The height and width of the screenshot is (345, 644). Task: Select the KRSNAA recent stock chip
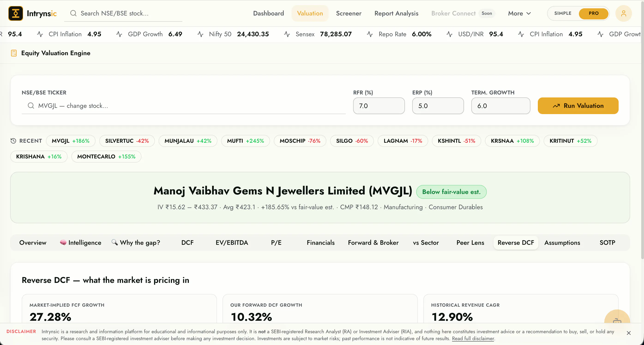(x=512, y=141)
